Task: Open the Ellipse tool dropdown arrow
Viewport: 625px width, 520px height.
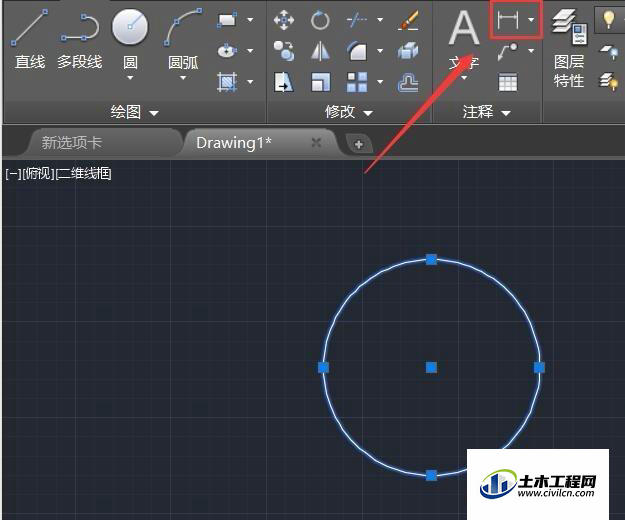Action: [x=250, y=51]
